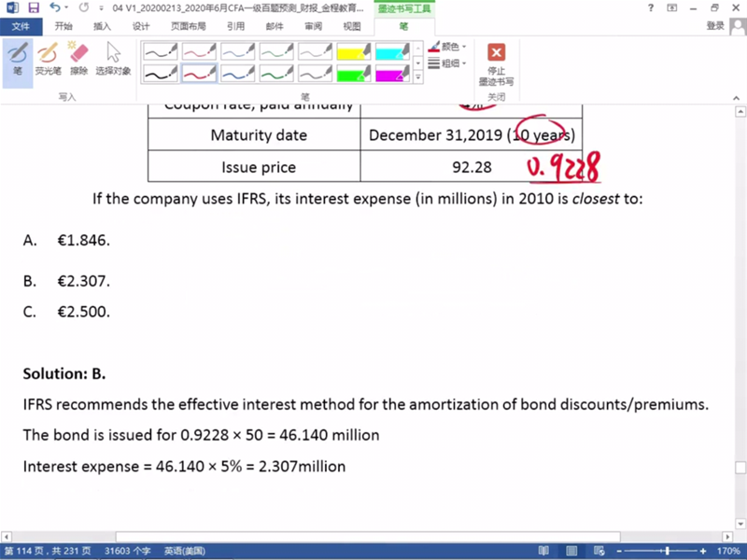Image resolution: width=747 pixels, height=560 pixels.
Task: Pick the magenta highlighter pen
Action: click(x=392, y=74)
